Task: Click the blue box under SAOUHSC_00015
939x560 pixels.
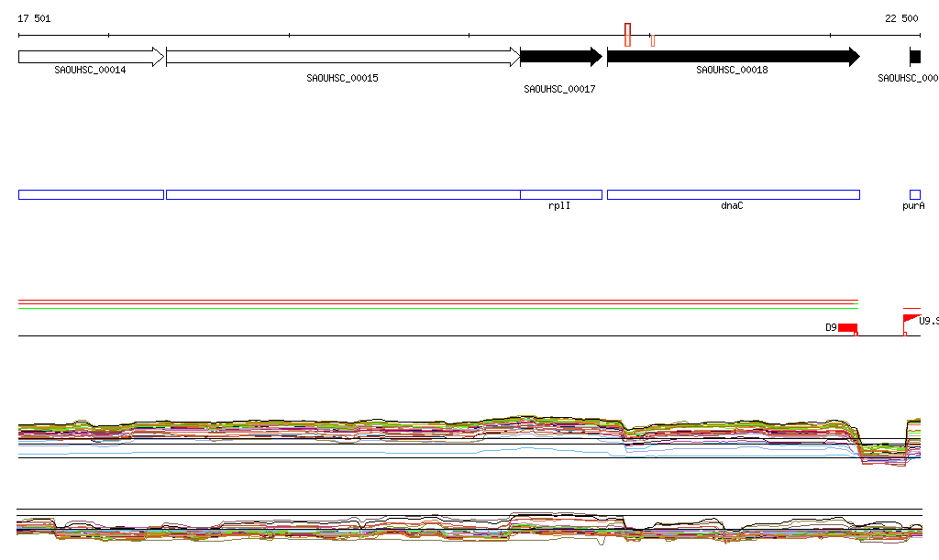Action: point(342,194)
